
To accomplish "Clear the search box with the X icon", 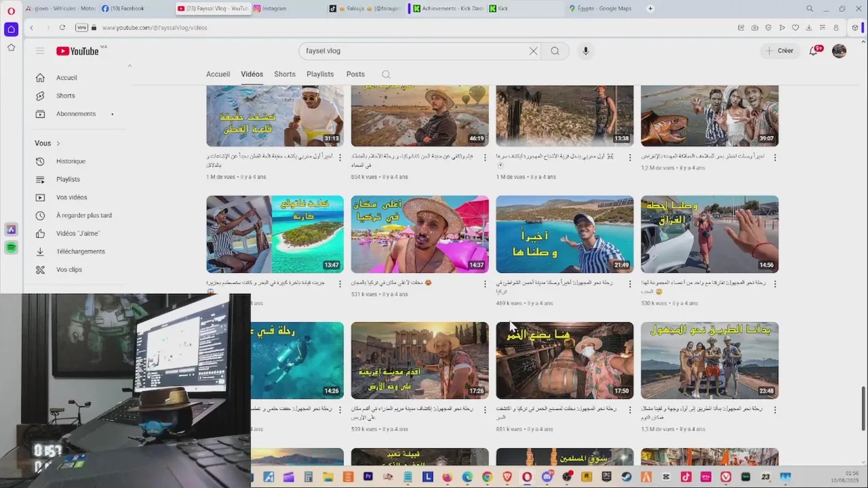I will [x=533, y=51].
